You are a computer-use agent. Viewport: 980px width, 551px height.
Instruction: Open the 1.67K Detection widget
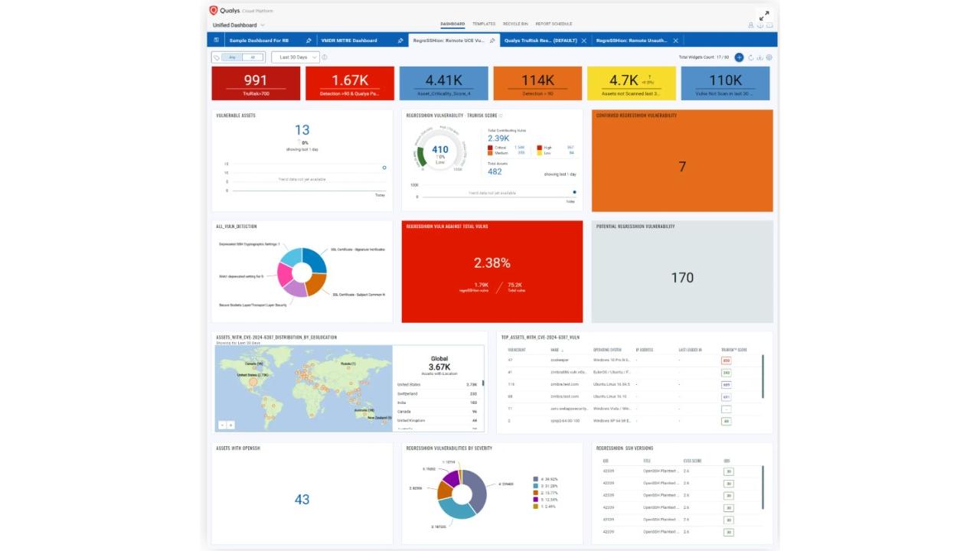(350, 83)
